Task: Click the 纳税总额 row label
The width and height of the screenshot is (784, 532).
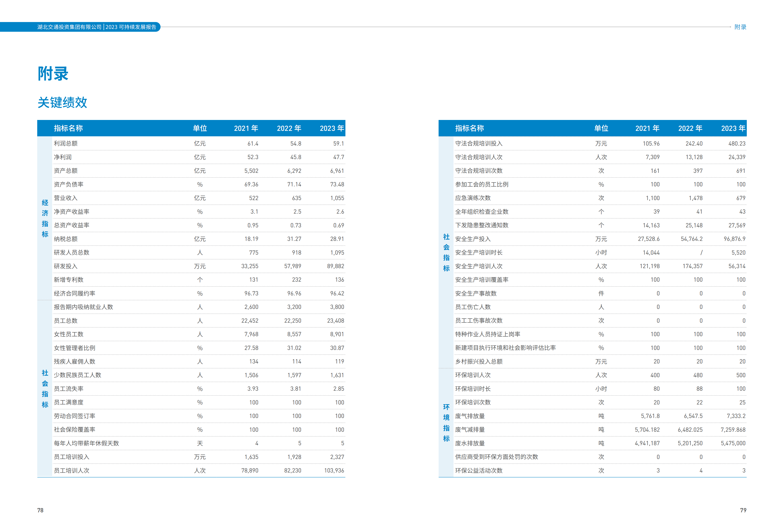Action: click(x=66, y=239)
